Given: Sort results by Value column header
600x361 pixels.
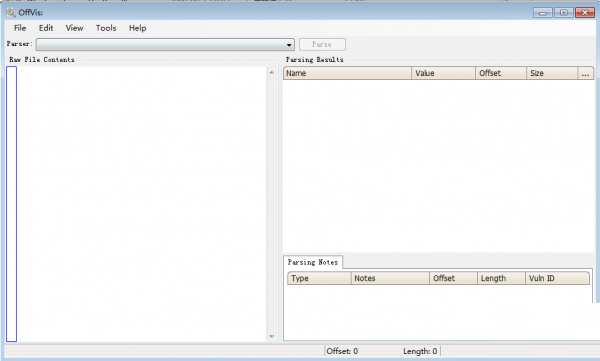Looking at the screenshot, I should pyautogui.click(x=443, y=73).
